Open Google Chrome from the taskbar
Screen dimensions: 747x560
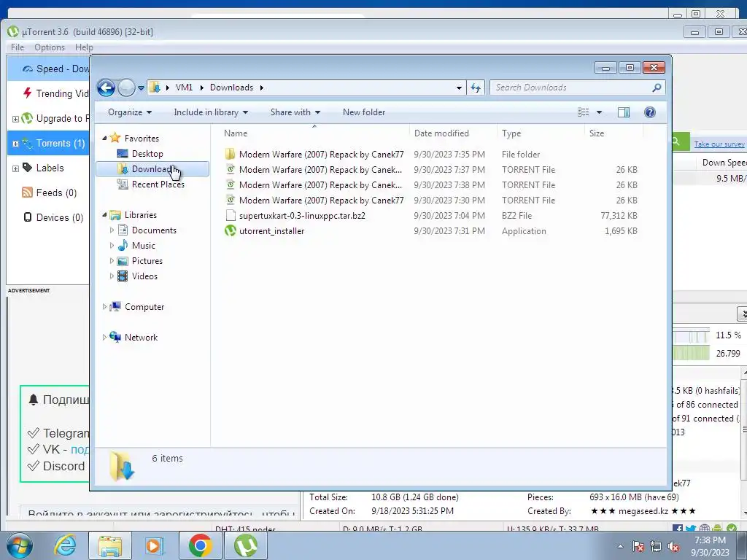click(x=200, y=545)
